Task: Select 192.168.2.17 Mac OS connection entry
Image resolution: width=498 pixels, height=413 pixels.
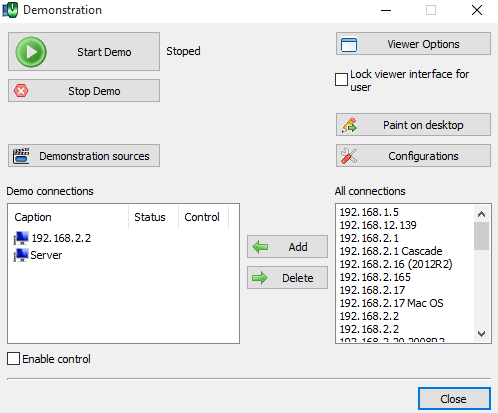Action: click(x=391, y=303)
